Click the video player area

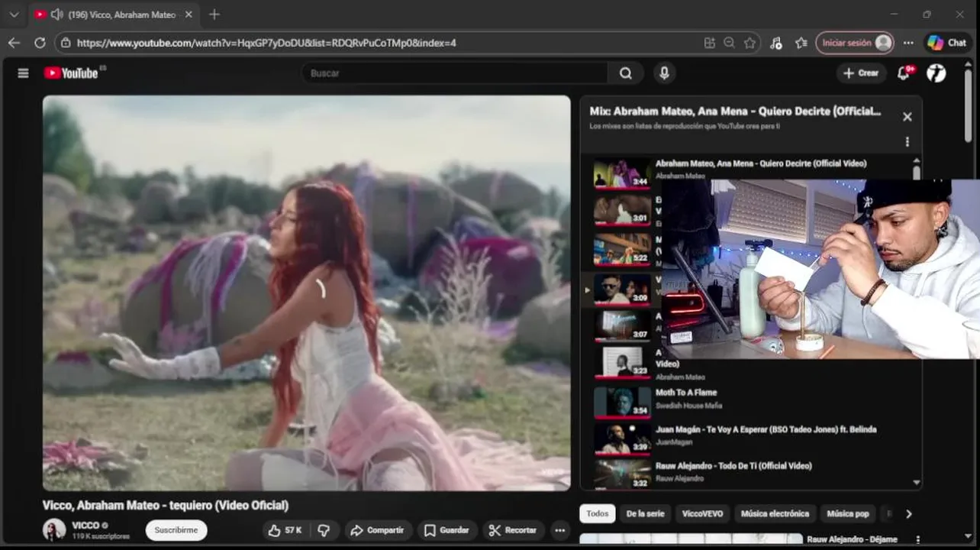click(307, 293)
